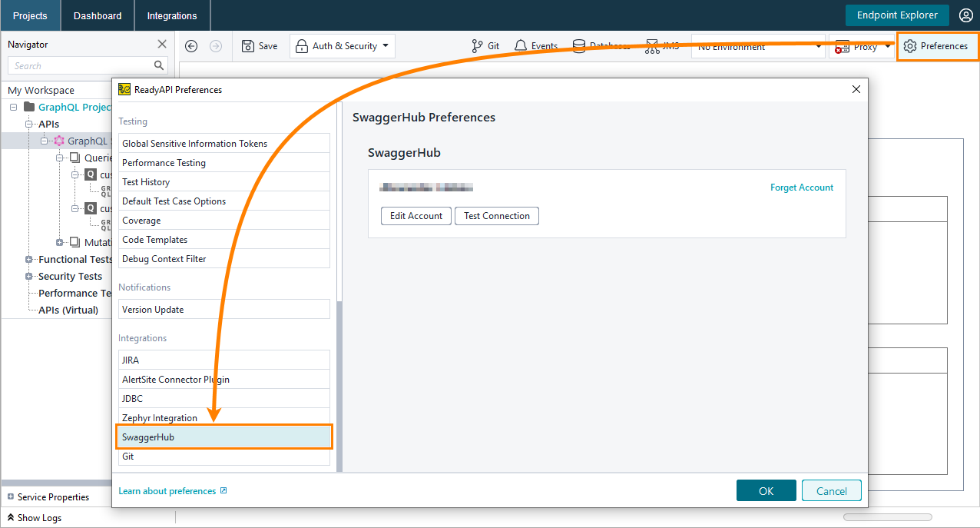Switch to the Dashboard tab
This screenshot has width=980, height=528.
pyautogui.click(x=97, y=15)
